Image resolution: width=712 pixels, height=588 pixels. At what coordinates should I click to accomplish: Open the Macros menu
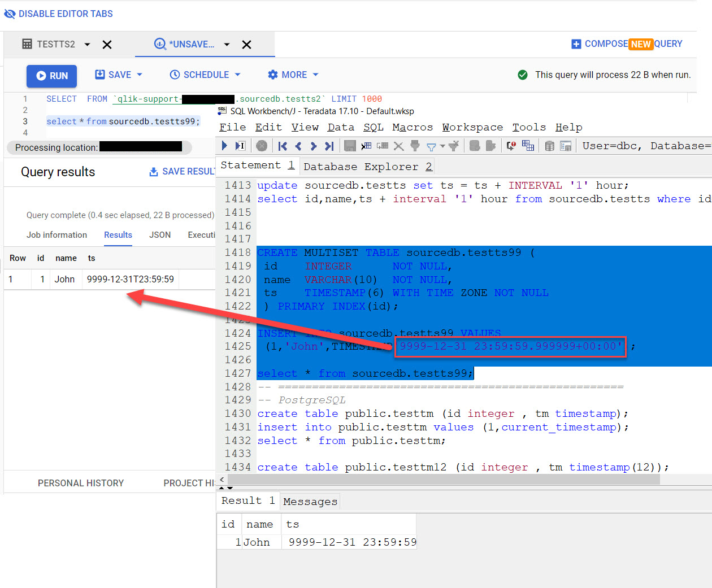pyautogui.click(x=412, y=127)
